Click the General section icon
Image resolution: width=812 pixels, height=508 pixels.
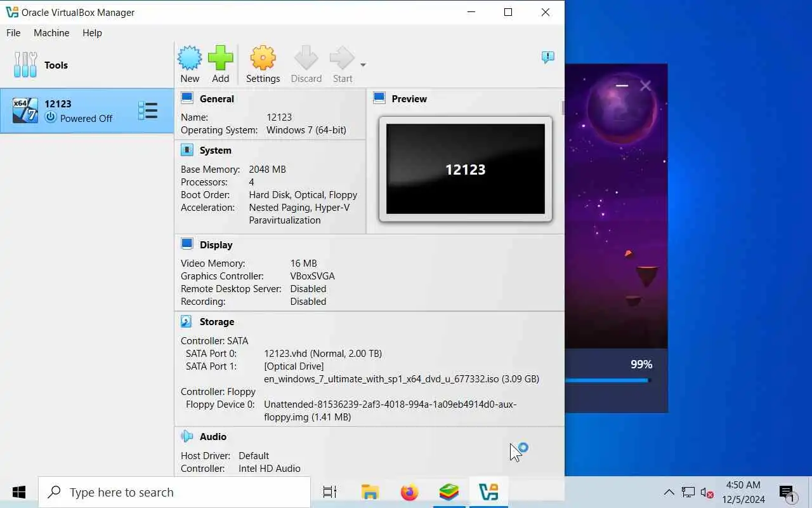coord(187,98)
